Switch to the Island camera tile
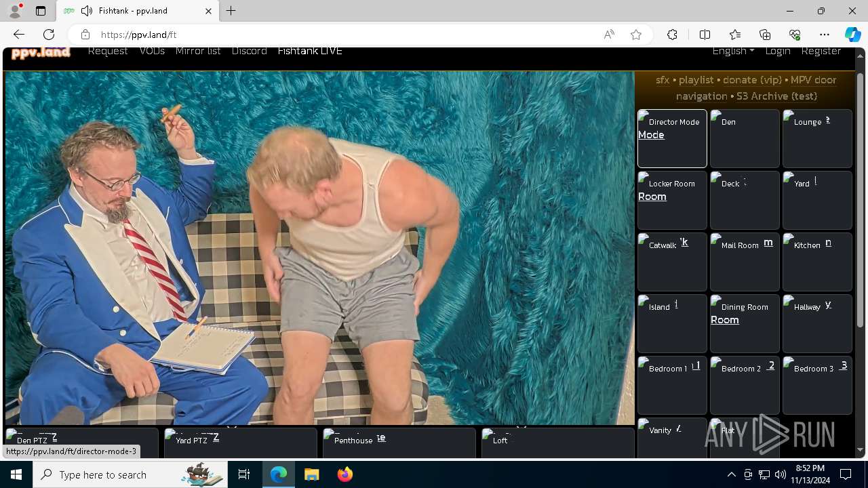 672,323
